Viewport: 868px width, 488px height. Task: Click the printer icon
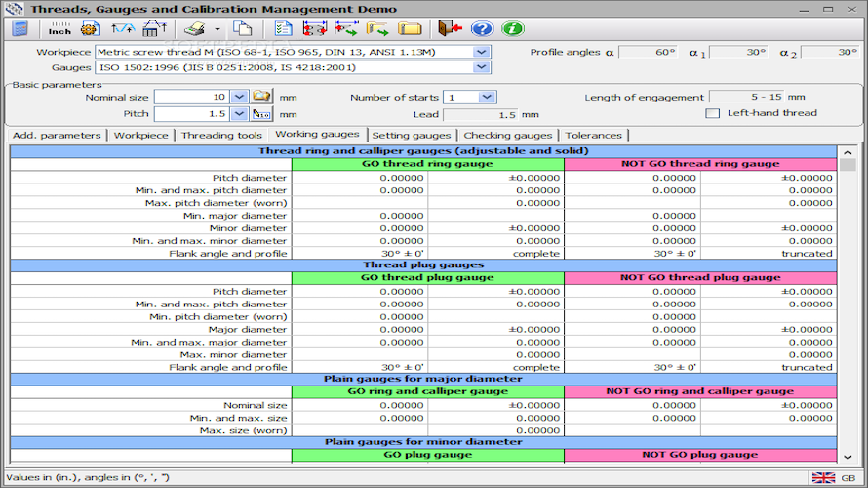tap(195, 29)
